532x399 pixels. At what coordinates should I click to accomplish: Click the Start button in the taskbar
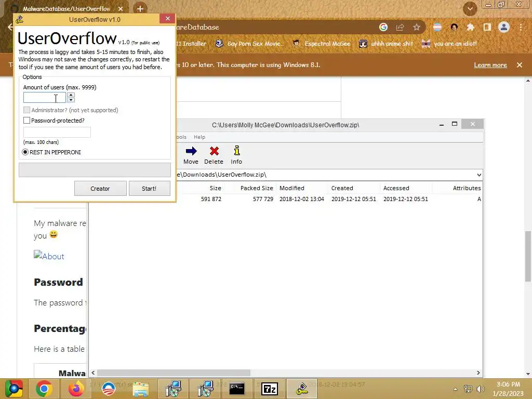click(14, 389)
